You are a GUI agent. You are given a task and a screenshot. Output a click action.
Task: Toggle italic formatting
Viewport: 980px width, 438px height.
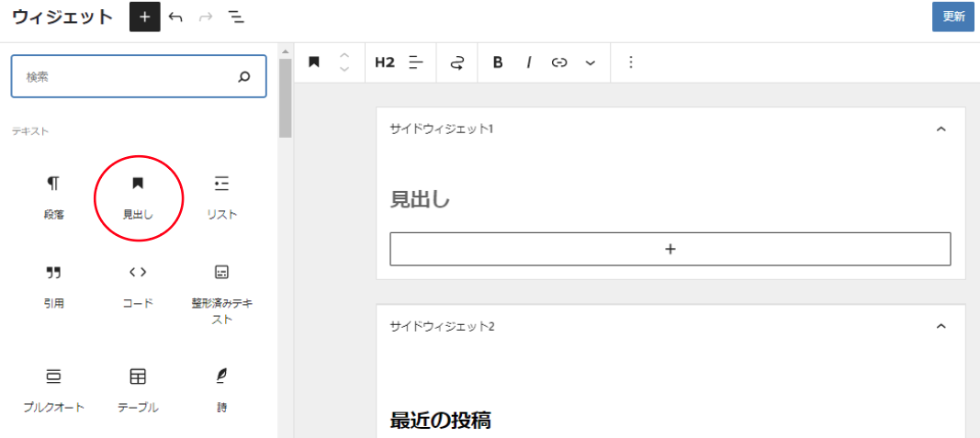529,62
